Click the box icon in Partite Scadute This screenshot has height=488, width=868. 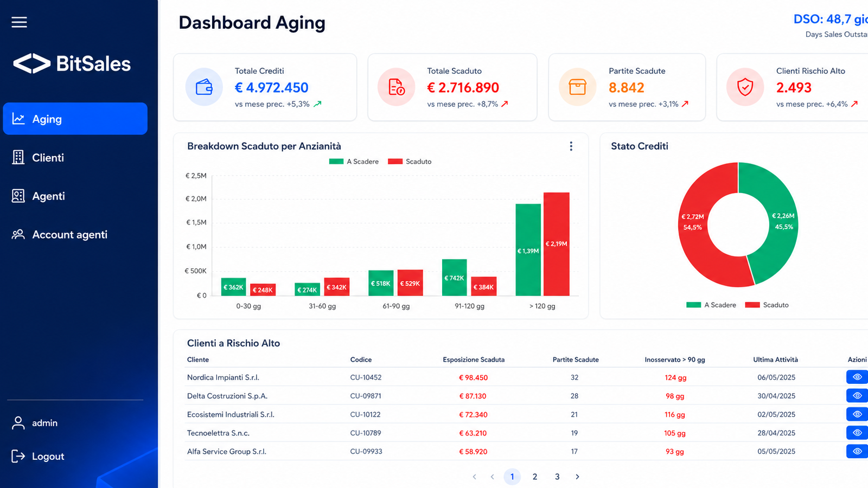coord(578,87)
